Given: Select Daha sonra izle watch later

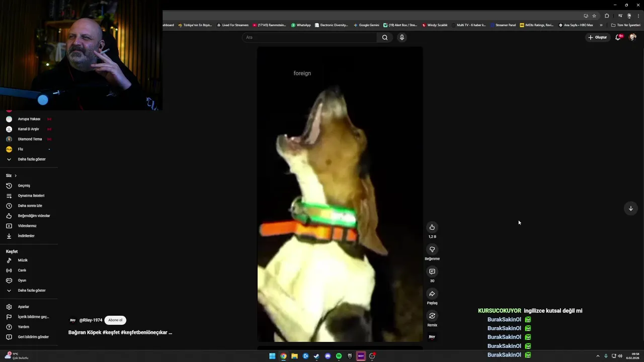Looking at the screenshot, I should pos(29,206).
